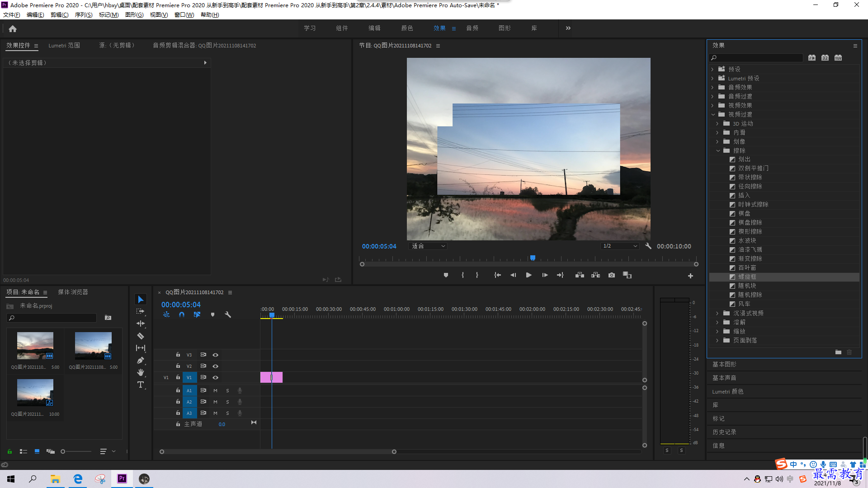Toggle V1 track lock
Screen dimensions: 868x488
178,377
